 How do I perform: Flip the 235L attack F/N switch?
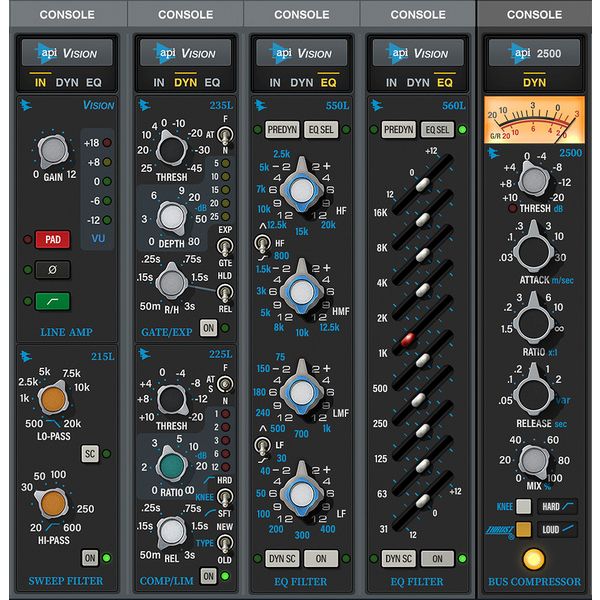(x=225, y=135)
